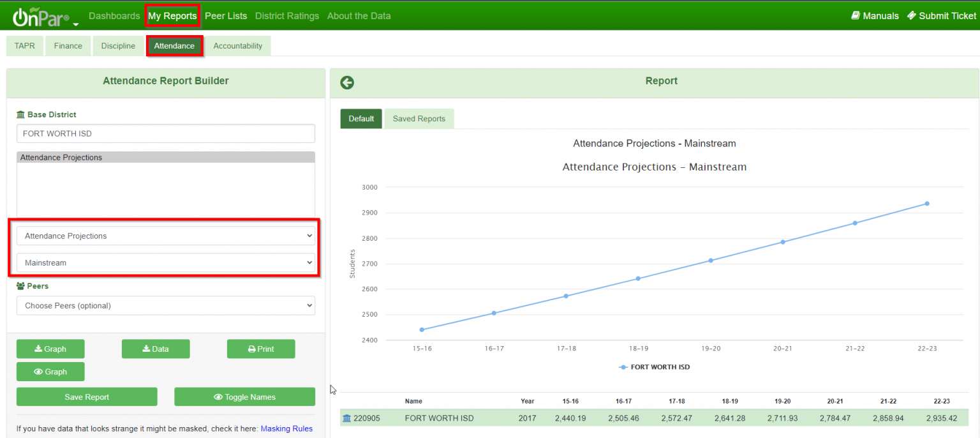980x438 pixels.
Task: Toggle the FORT WORTH ISD legend entry
Action: (x=654, y=366)
